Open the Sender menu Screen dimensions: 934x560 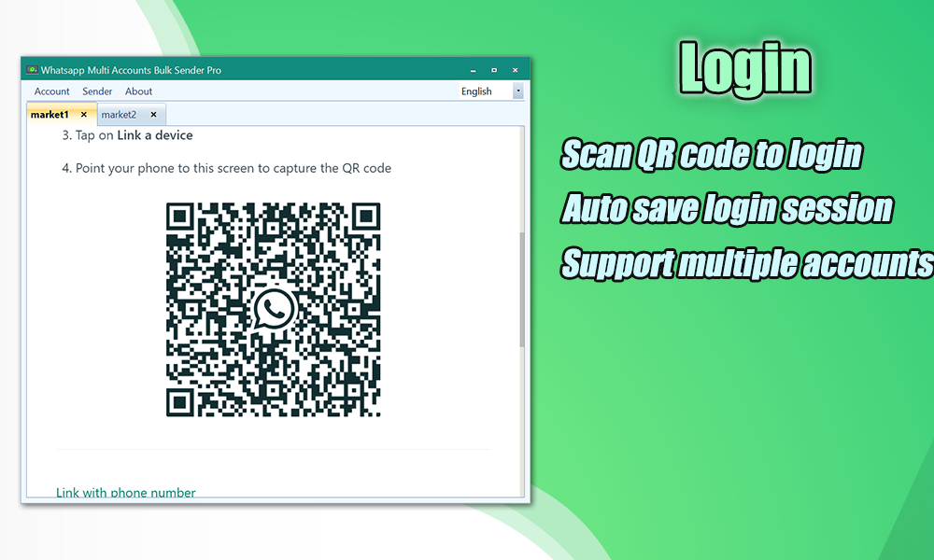96,91
